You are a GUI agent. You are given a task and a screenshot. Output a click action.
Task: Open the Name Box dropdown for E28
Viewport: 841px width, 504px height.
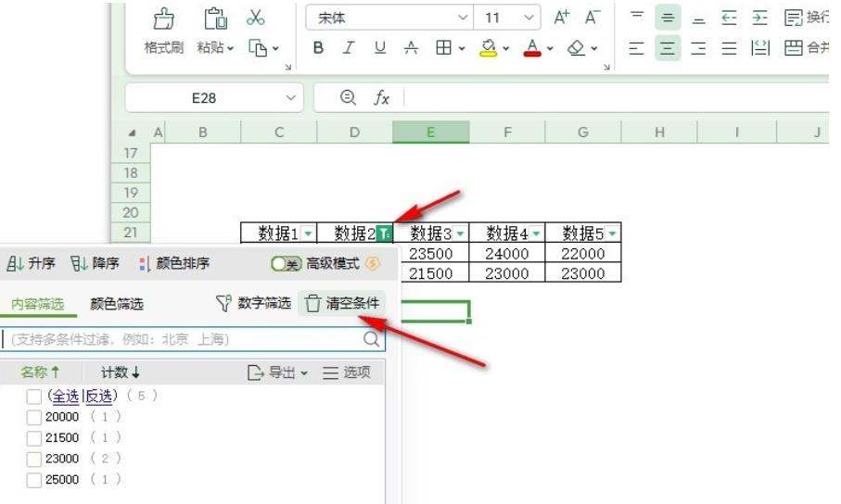[x=291, y=97]
